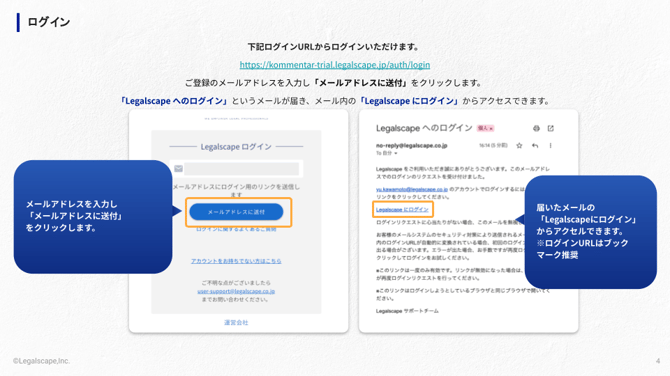Open the email's three-dot more menu
This screenshot has height=376, width=670.
tap(550, 146)
